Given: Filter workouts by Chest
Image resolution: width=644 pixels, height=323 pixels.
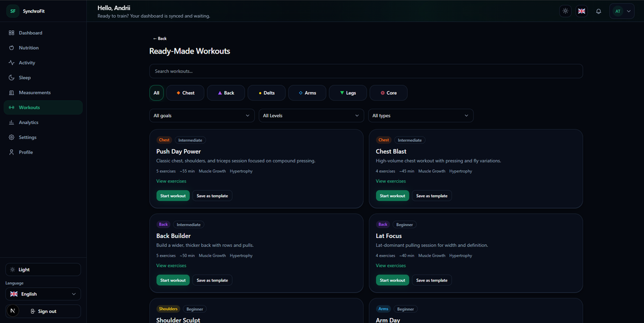Looking at the screenshot, I should pos(186,93).
